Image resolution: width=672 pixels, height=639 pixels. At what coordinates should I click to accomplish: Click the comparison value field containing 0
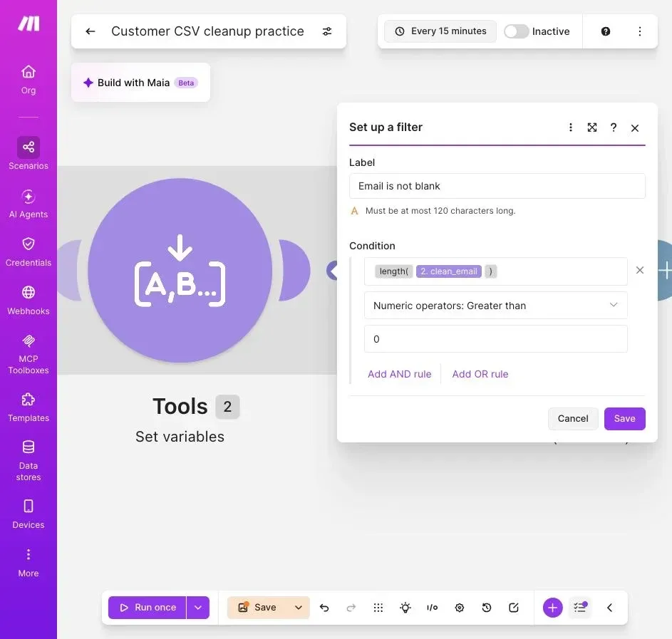(495, 339)
